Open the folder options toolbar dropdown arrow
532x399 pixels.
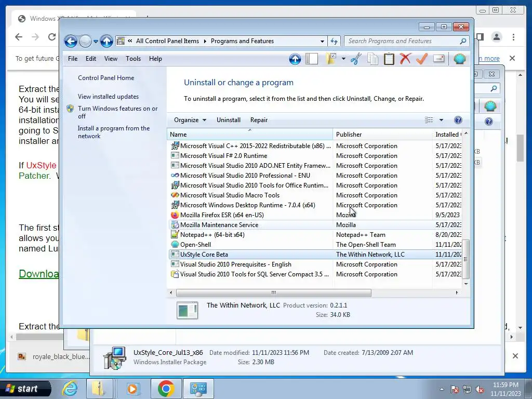pyautogui.click(x=343, y=59)
